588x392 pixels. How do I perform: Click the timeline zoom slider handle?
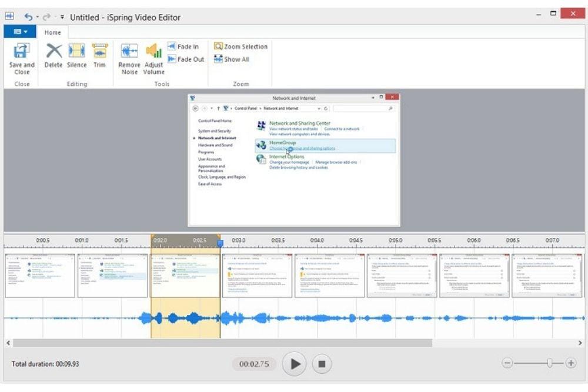pyautogui.click(x=549, y=363)
